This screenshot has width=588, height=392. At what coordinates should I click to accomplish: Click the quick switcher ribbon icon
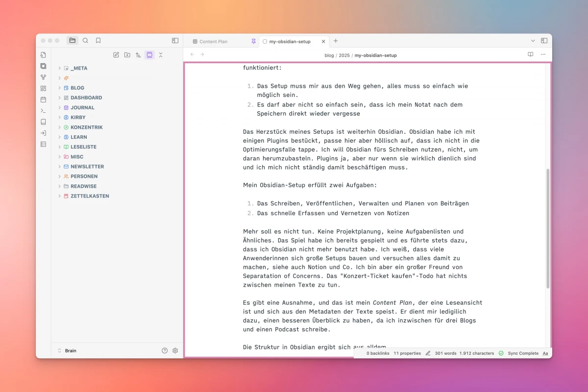43,55
